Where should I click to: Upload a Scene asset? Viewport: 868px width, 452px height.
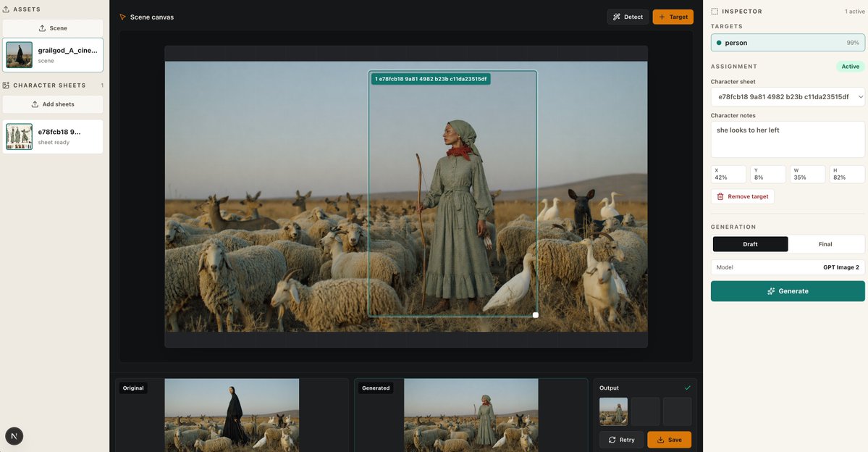(x=53, y=28)
